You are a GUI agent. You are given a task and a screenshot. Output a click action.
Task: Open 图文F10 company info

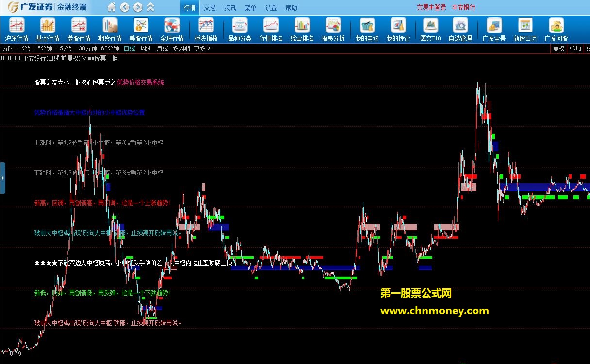(431, 30)
